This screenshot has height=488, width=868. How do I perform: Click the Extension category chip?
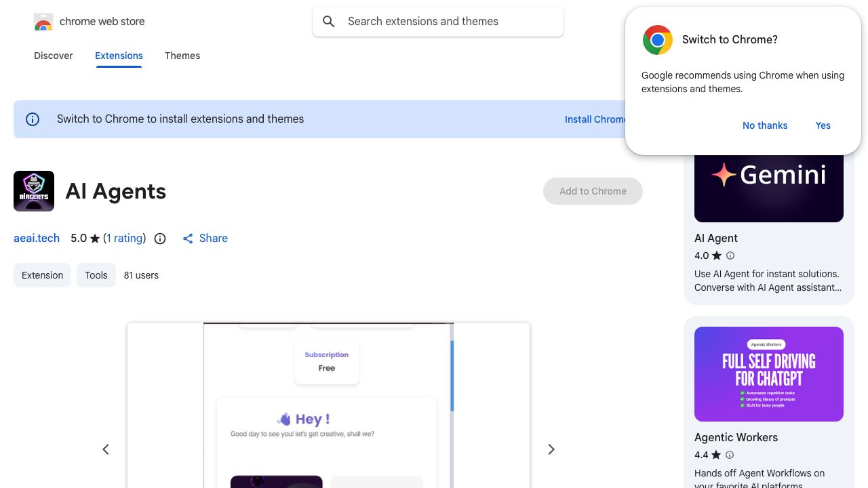coord(42,275)
